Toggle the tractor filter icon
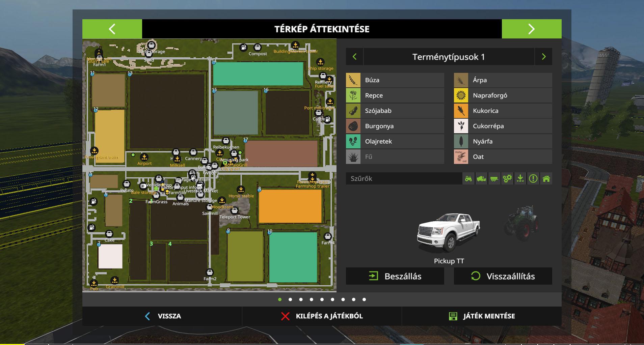 click(468, 179)
